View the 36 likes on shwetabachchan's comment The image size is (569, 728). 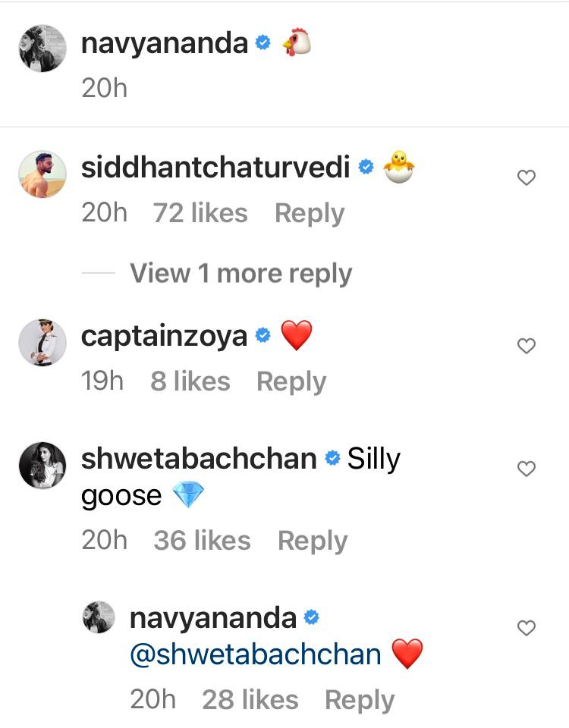click(x=202, y=541)
